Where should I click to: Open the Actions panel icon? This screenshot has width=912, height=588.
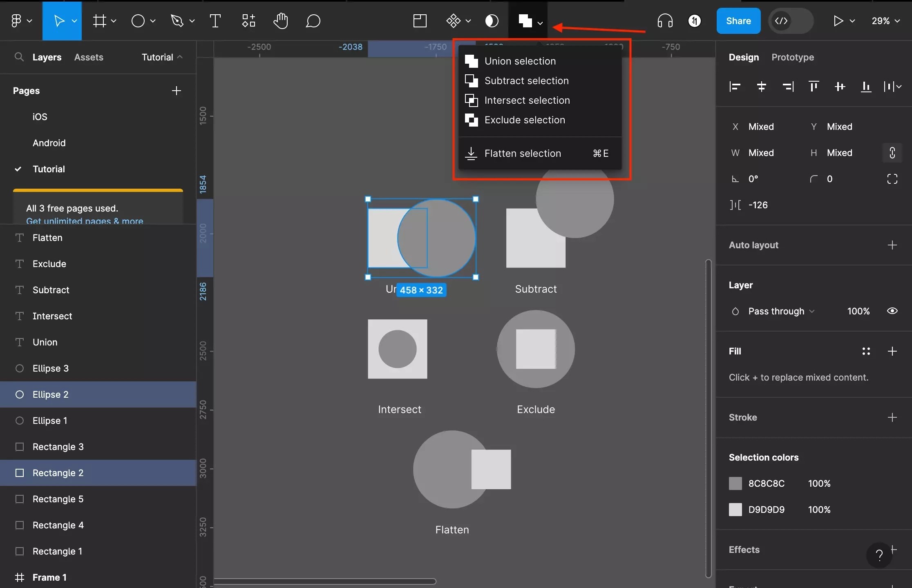248,20
